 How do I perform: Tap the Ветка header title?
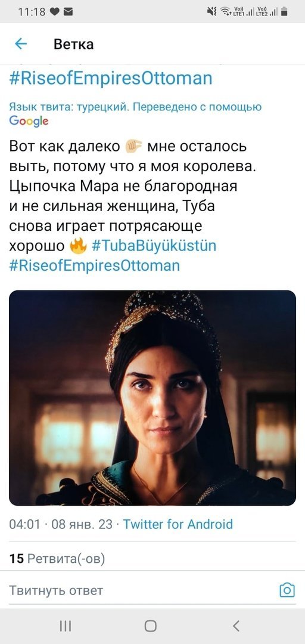[73, 44]
